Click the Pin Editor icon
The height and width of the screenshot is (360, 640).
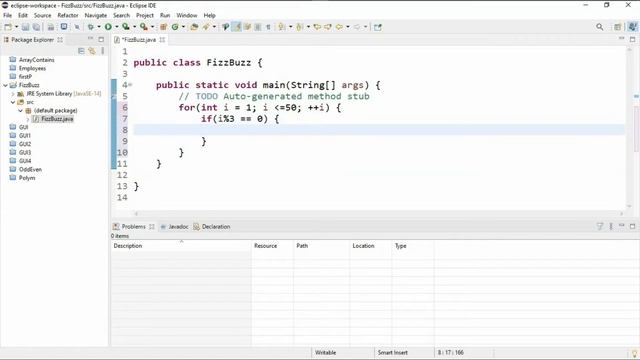point(378,27)
